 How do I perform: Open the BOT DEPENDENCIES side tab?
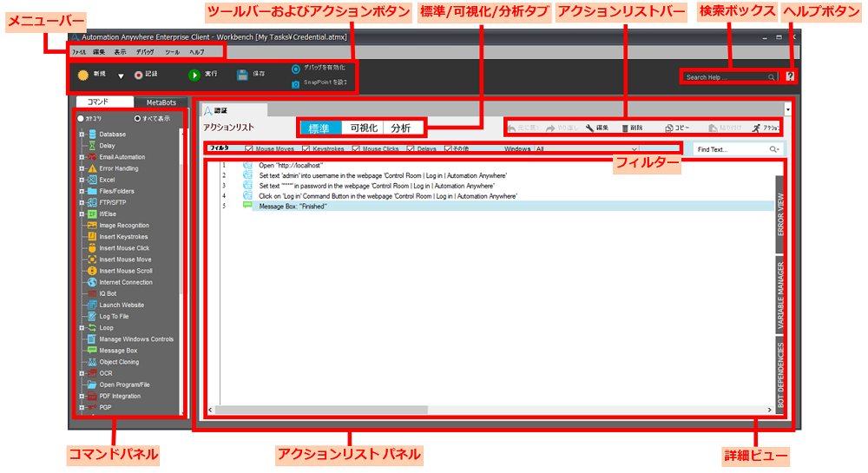(780, 375)
